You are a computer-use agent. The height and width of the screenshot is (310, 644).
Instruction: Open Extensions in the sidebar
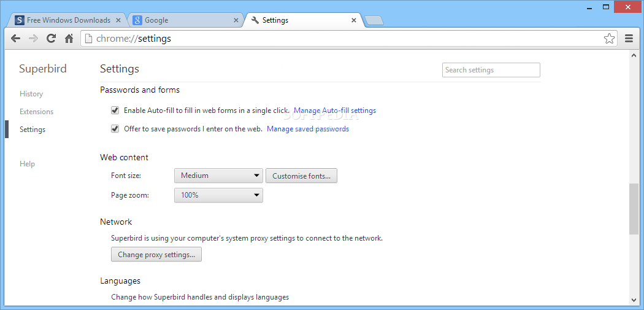point(37,112)
